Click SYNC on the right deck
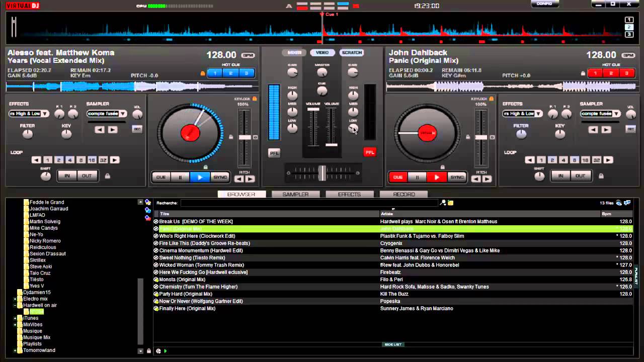 [x=456, y=177]
